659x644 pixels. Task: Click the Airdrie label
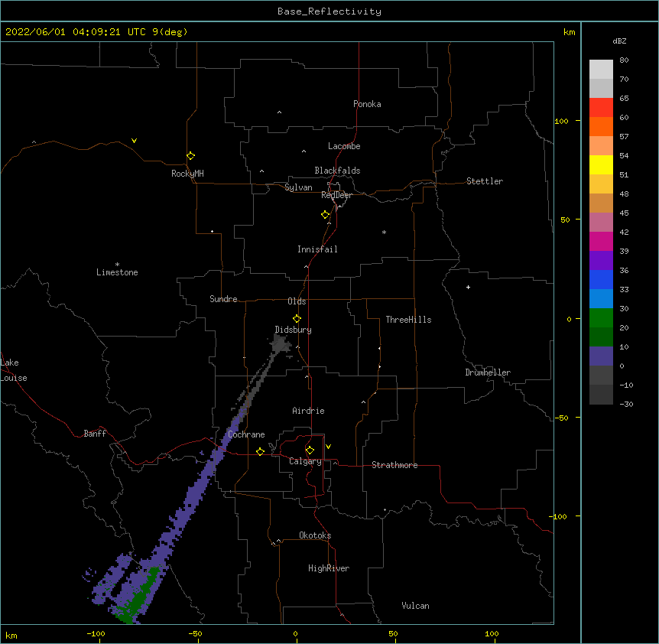[x=308, y=411]
